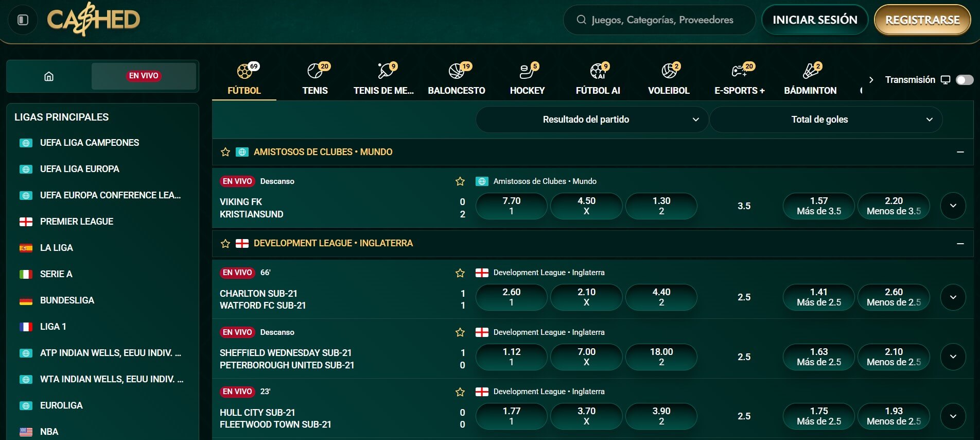Screen dimensions: 980x440
Task: Switch to Baloncesto tab
Action: (457, 79)
